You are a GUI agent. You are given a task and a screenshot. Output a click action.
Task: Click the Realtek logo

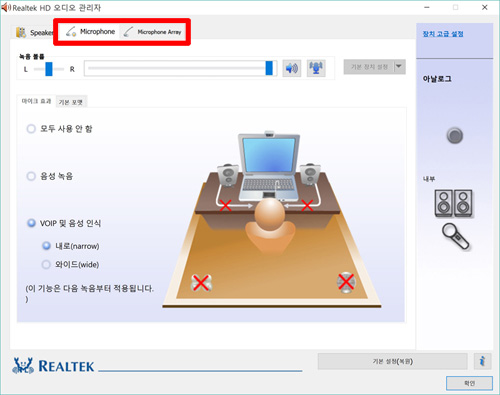point(53,366)
